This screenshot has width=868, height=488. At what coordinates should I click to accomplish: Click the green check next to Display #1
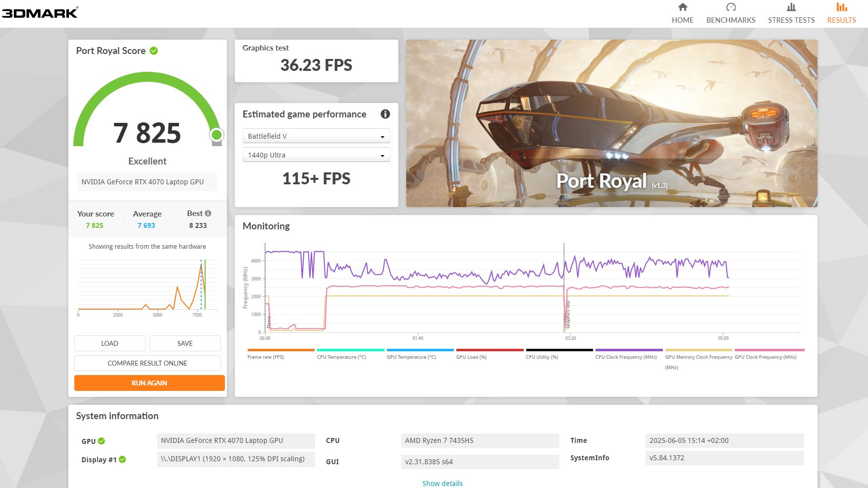click(122, 459)
